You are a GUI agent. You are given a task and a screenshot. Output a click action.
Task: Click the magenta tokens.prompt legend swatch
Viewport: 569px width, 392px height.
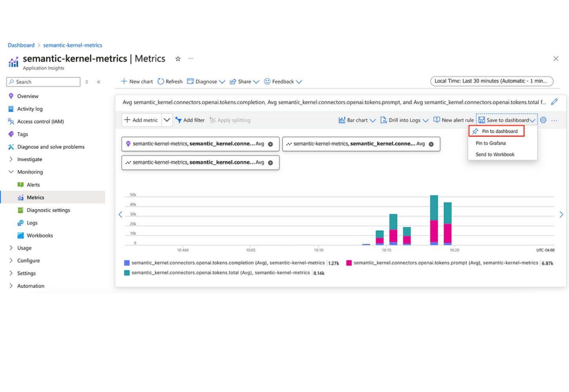pos(349,263)
